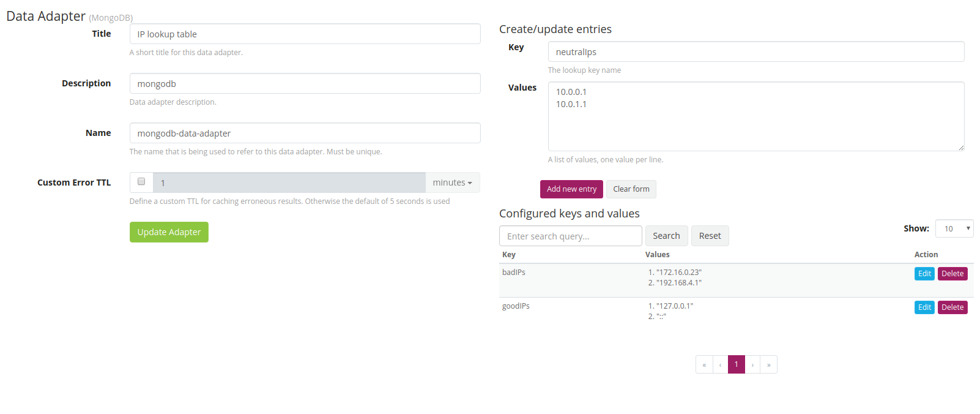Click the next-page pagination arrow

point(752,364)
